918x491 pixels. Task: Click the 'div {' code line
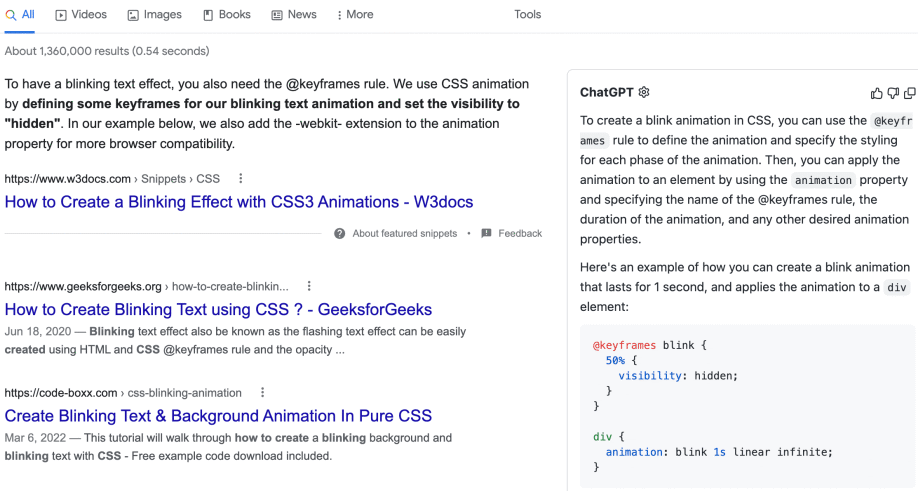point(609,437)
